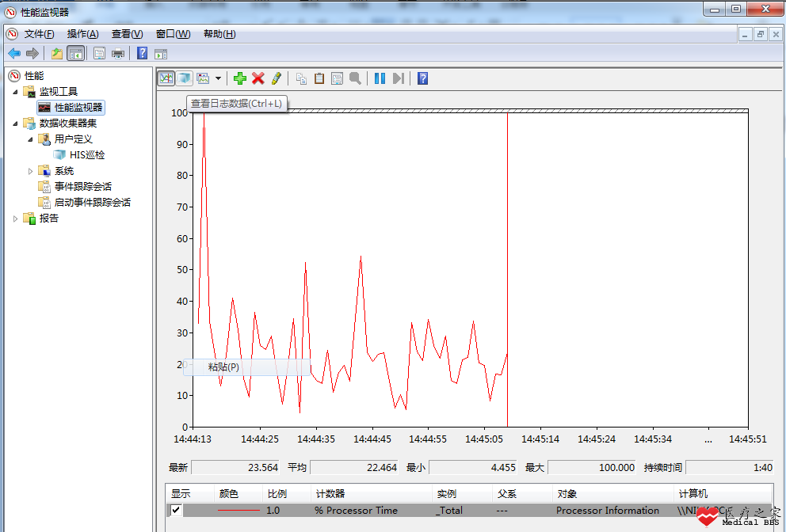Image resolution: width=786 pixels, height=532 pixels.
Task: Select 事件跟踪会话 in the tree
Action: 83,186
